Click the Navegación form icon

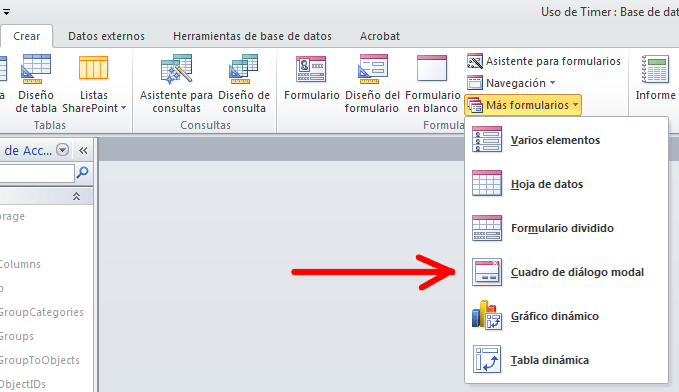point(475,83)
